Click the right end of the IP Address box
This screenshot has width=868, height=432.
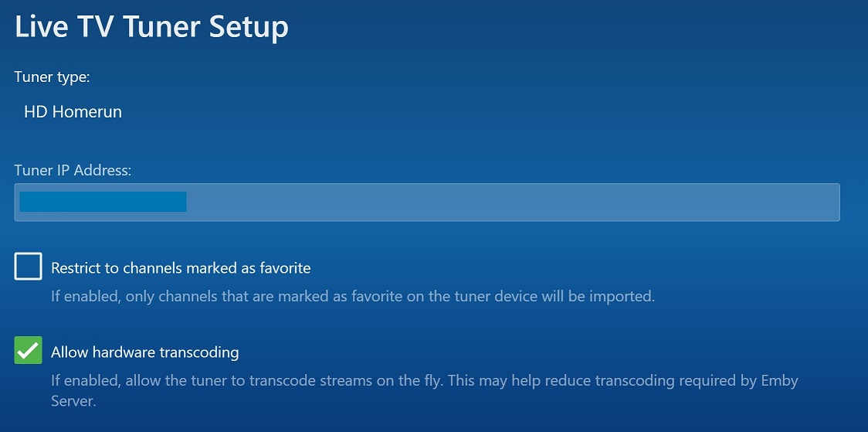click(x=826, y=202)
